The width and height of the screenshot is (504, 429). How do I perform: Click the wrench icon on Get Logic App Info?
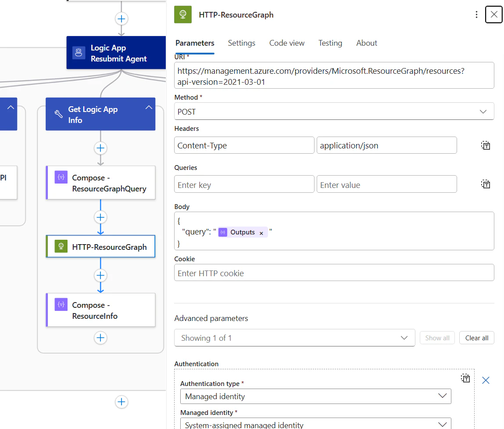pos(58,114)
